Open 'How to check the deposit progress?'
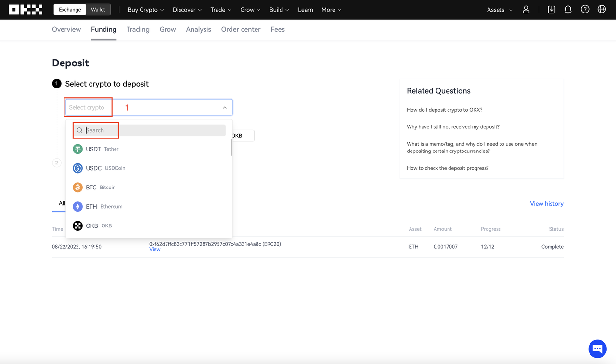Viewport: 616px width, 364px height. click(x=448, y=168)
